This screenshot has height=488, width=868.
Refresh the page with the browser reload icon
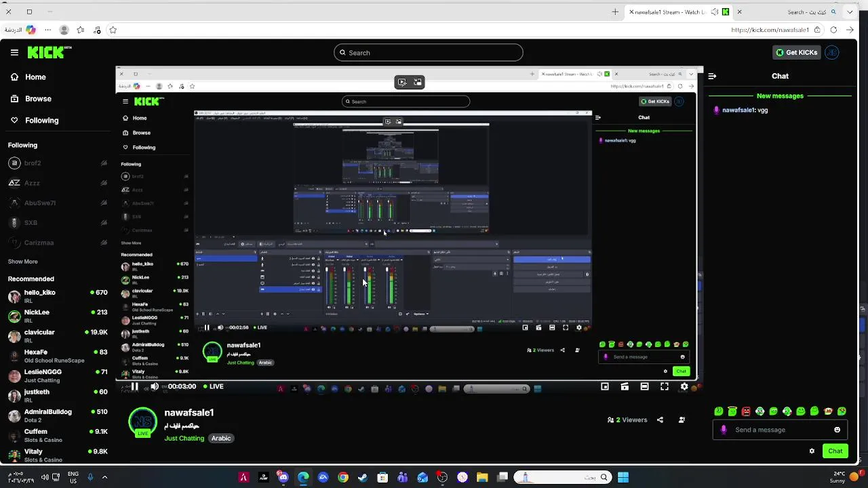coord(833,30)
